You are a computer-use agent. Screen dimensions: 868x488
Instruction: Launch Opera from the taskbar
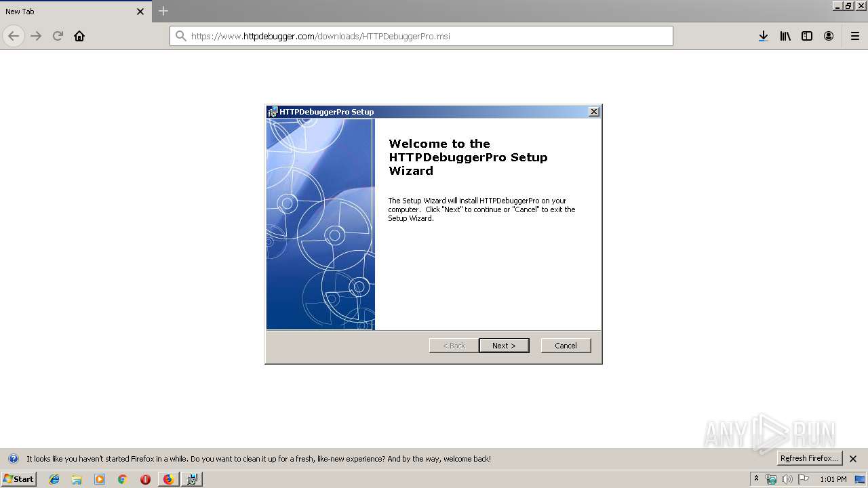point(145,479)
